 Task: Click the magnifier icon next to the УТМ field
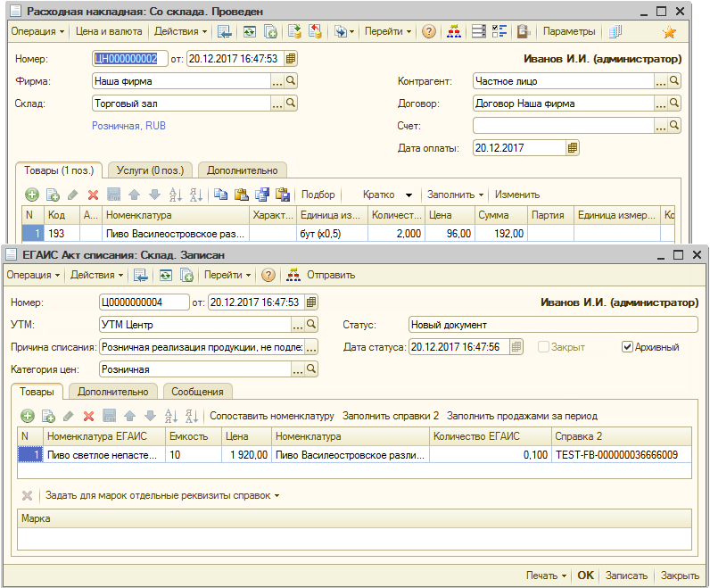[311, 324]
